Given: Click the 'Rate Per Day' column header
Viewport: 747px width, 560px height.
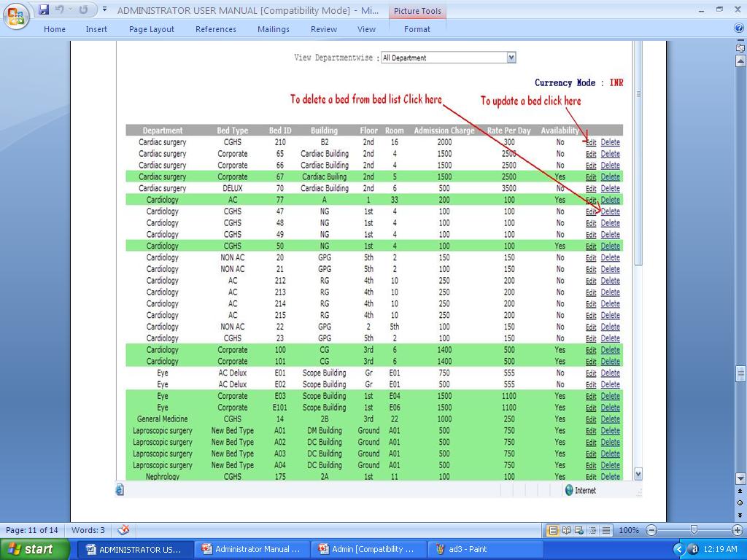Looking at the screenshot, I should coord(508,131).
